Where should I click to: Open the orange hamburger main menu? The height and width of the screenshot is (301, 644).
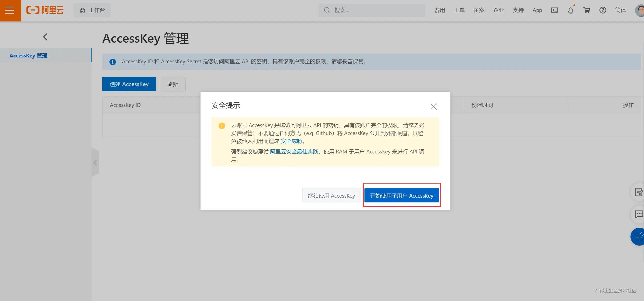(10, 10)
